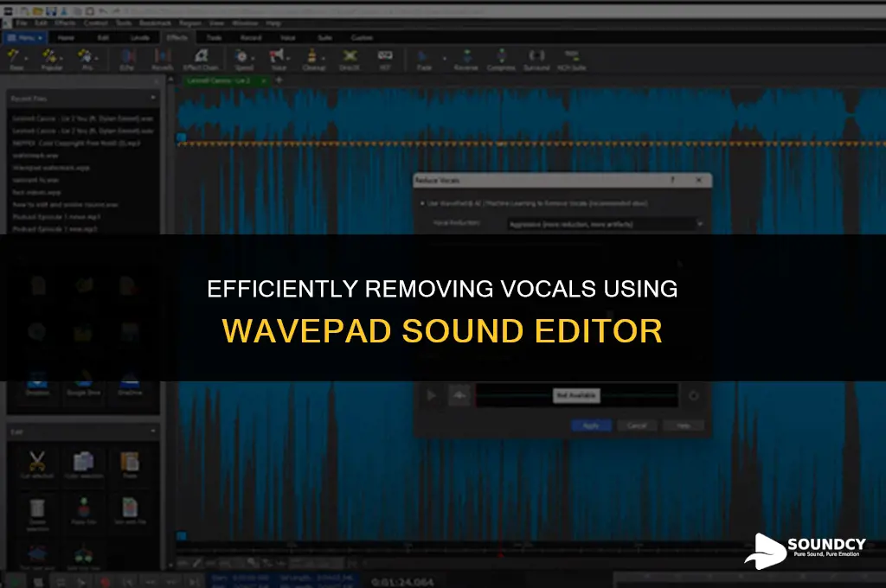The image size is (886, 588).
Task: Open the Speed effect tool
Action: coord(243,60)
